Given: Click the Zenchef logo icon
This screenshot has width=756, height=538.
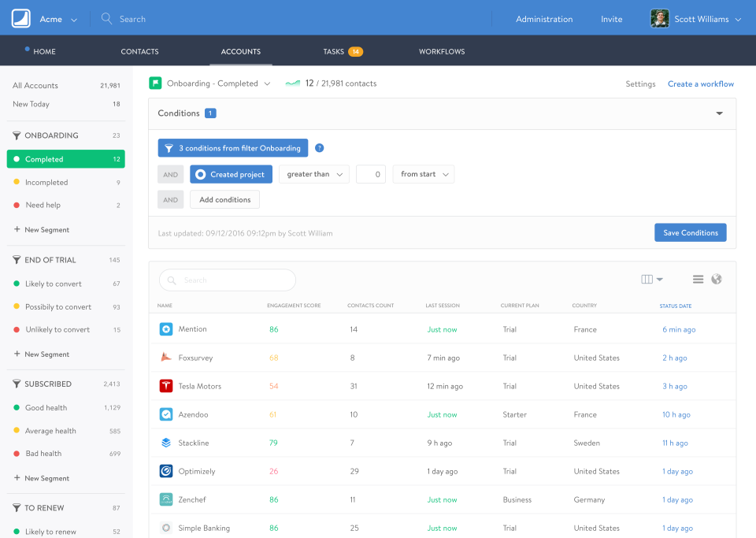Looking at the screenshot, I should [166, 499].
